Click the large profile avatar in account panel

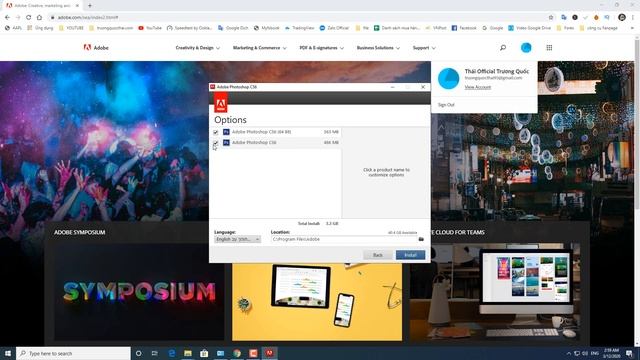[x=449, y=78]
